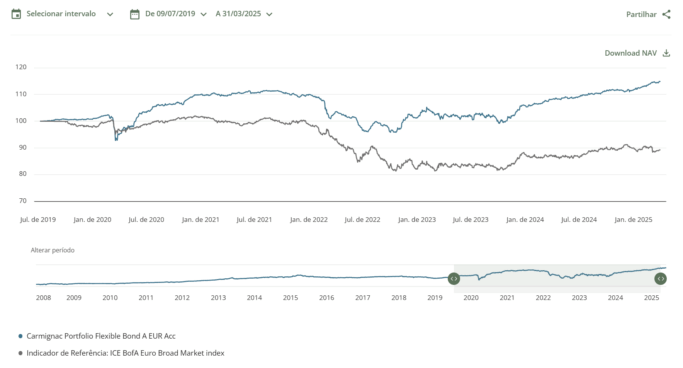The height and width of the screenshot is (368, 683).
Task: Click the 2020 year in the navigator
Action: [471, 298]
